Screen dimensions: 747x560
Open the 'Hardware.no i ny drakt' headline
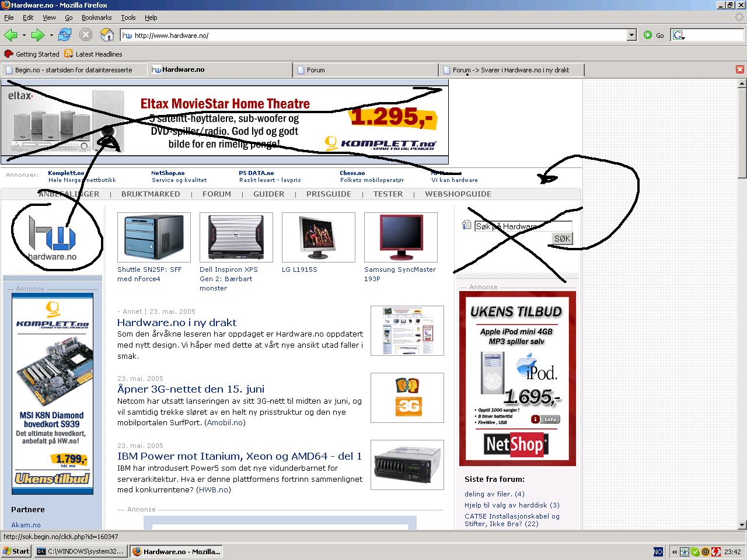[177, 323]
